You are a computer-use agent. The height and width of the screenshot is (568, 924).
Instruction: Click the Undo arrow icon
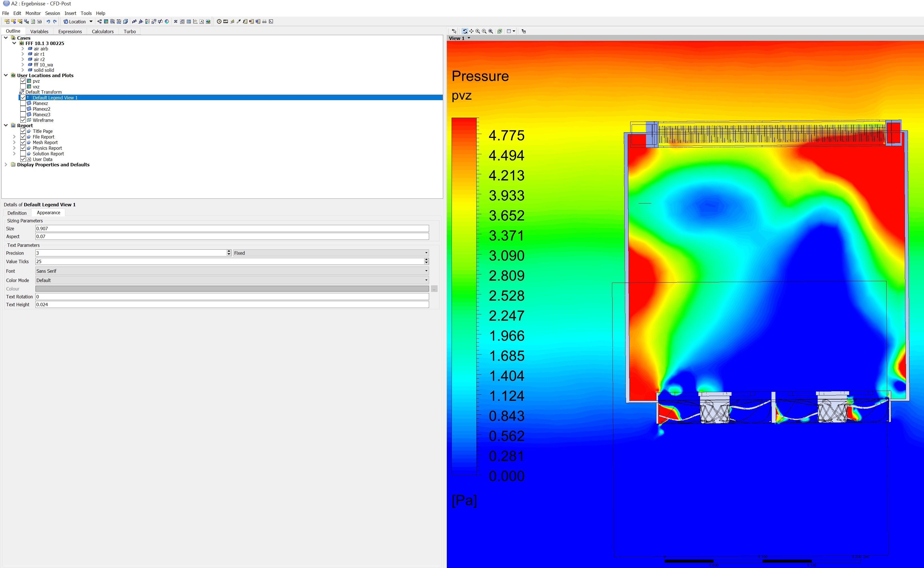click(48, 21)
